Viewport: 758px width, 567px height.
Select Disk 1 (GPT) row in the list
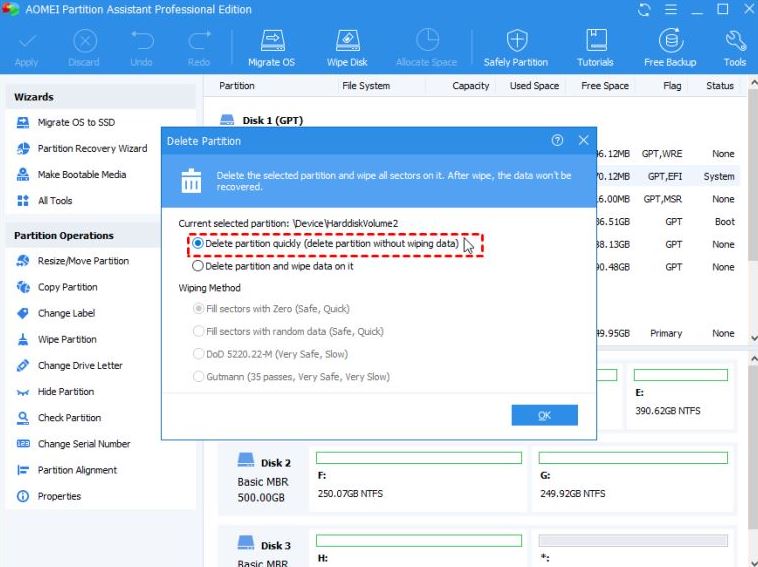click(x=273, y=120)
